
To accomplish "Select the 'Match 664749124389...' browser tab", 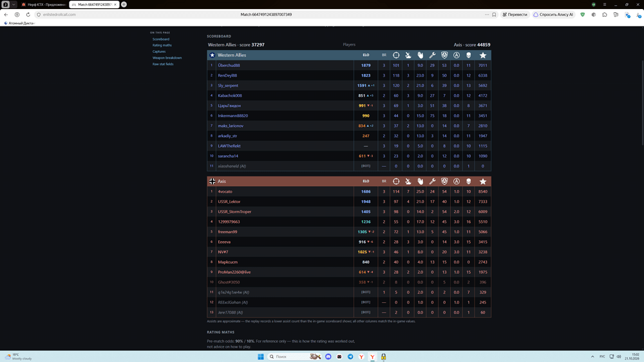I will tap(95, 5).
